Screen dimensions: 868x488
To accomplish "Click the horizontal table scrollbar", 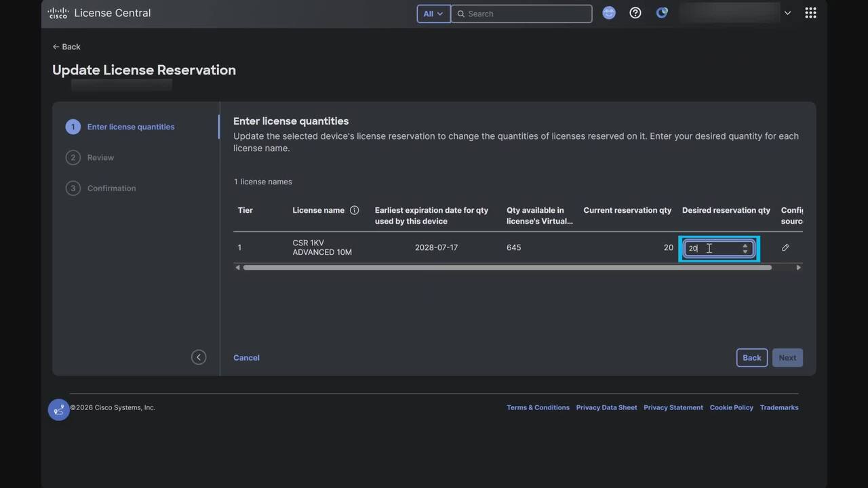I will (507, 268).
